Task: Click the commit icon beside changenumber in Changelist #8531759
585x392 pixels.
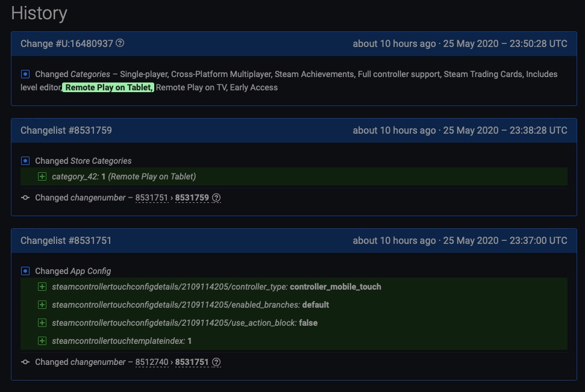Action: pos(25,198)
